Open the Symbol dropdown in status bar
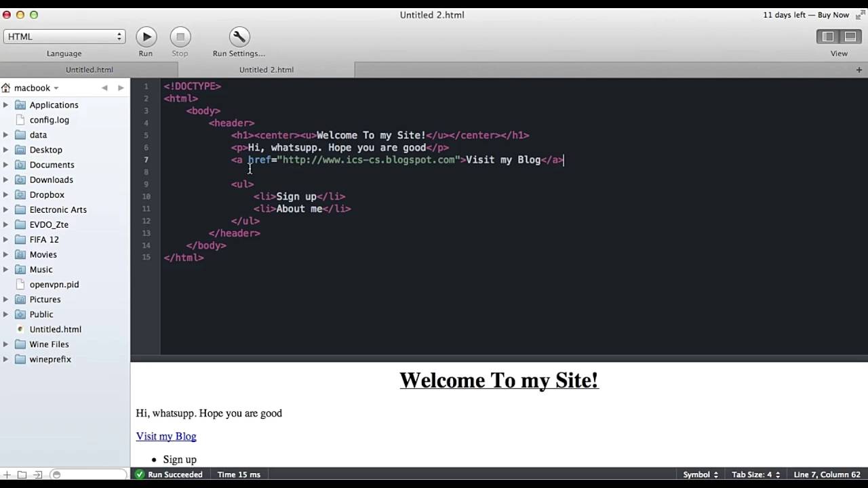Image resolution: width=868 pixels, height=488 pixels. pyautogui.click(x=701, y=475)
